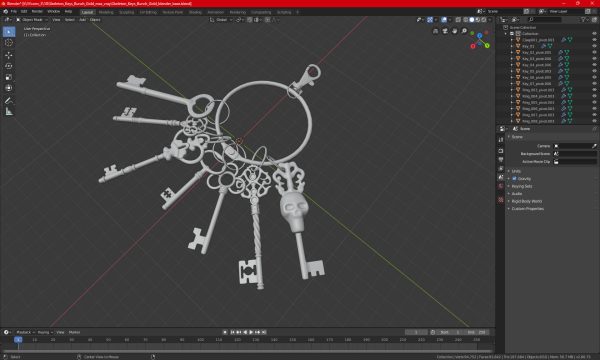600x360 pixels.
Task: Select the Select Box tool
Action: click(9, 32)
